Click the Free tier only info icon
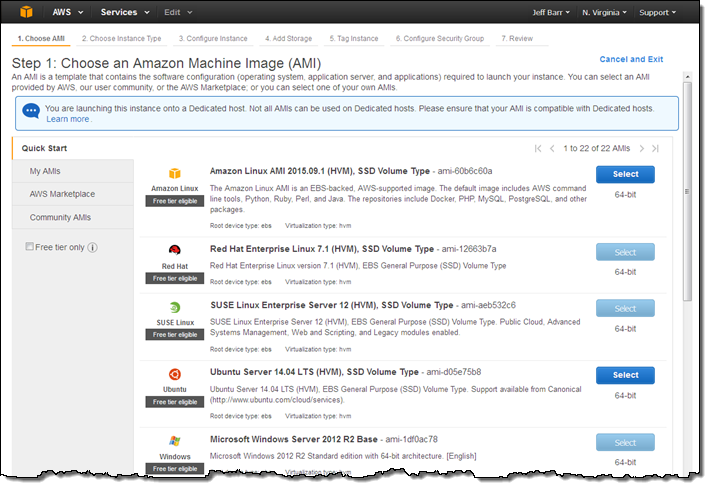Viewport: 710px width, 488px height. (x=92, y=247)
